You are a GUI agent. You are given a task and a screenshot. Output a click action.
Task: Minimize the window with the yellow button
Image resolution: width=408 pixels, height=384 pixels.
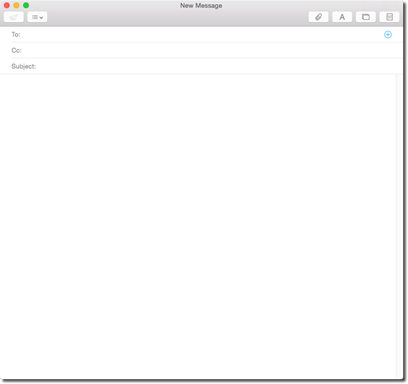(16, 5)
